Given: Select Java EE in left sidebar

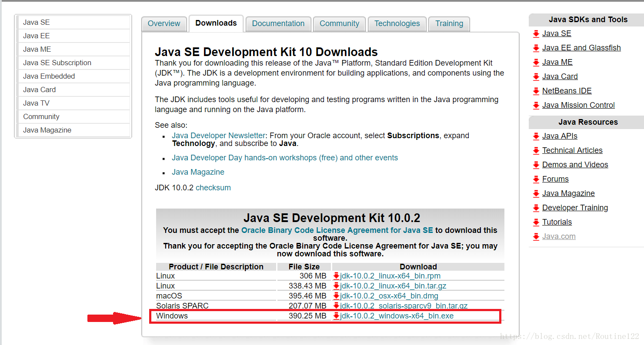Looking at the screenshot, I should pyautogui.click(x=73, y=36).
